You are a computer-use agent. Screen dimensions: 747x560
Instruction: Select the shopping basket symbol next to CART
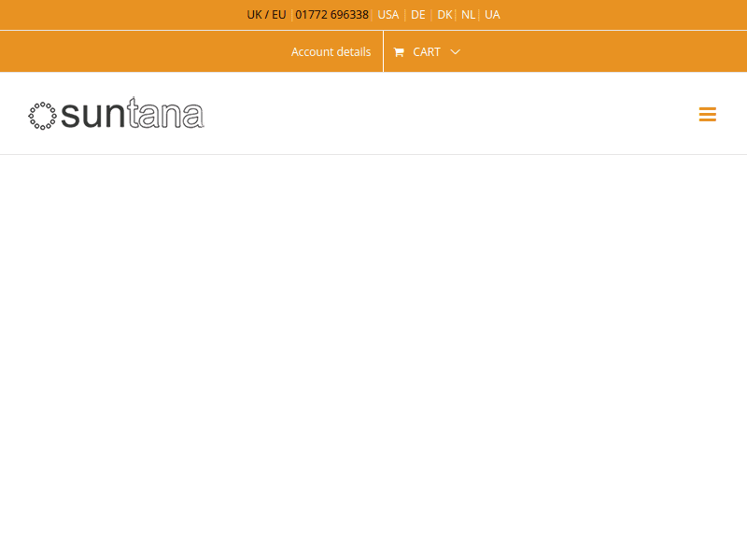click(399, 51)
